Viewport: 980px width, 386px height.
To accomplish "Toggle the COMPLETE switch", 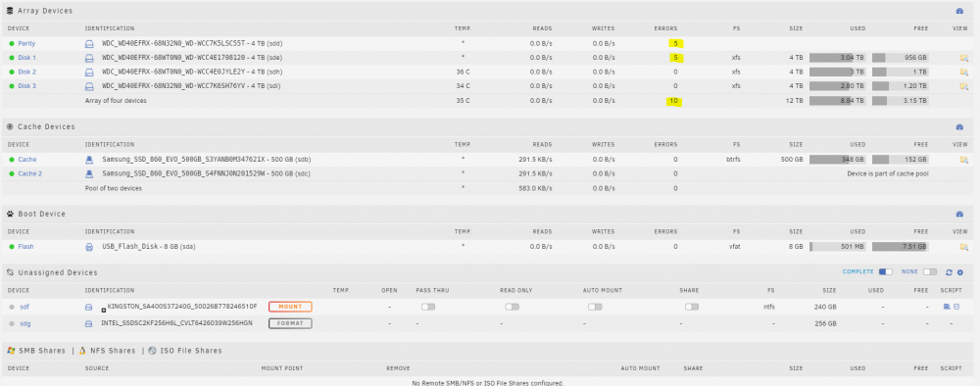I will click(885, 272).
